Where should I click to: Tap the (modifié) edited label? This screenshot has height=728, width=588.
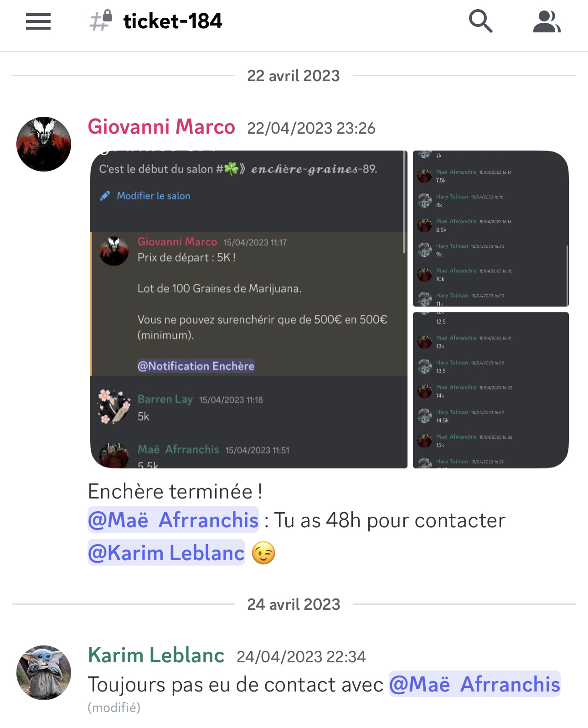pos(114,707)
